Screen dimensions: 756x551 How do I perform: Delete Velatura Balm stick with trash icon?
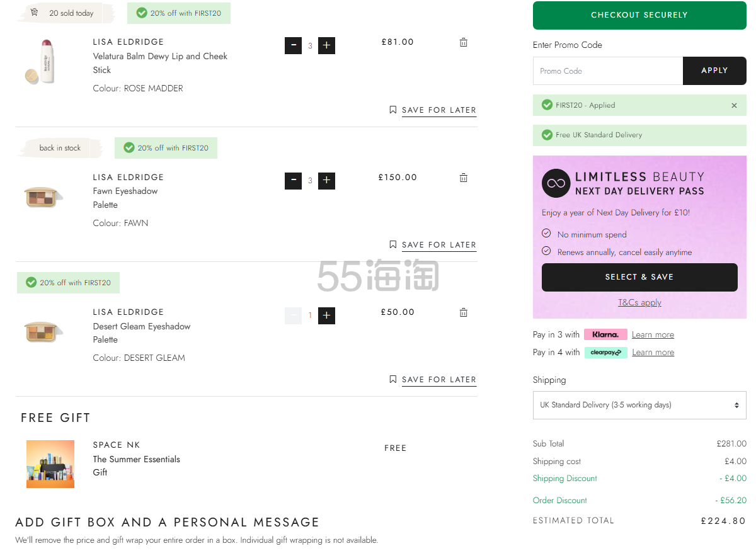[464, 42]
